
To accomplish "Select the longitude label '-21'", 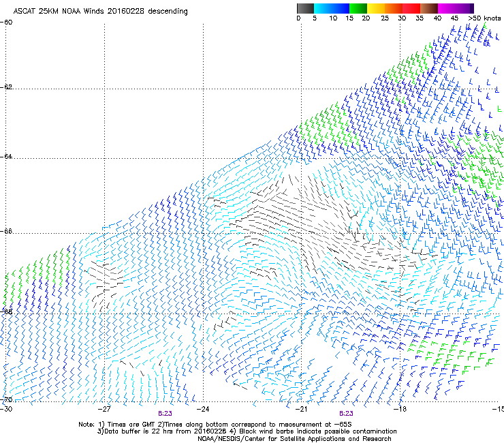I will tap(301, 409).
